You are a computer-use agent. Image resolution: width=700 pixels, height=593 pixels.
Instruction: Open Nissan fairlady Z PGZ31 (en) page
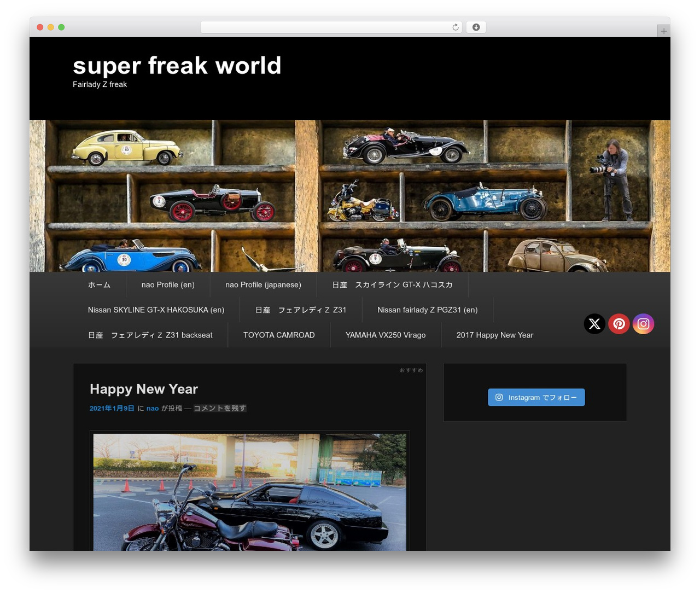pos(428,310)
